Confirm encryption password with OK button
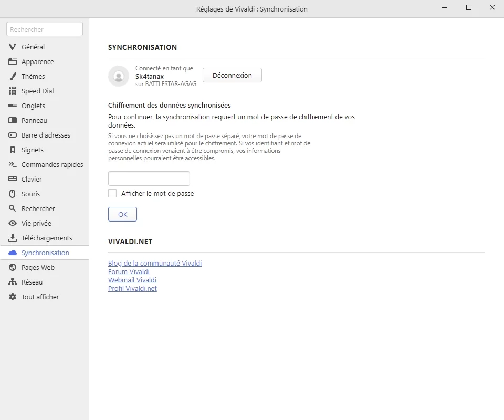Screen dimensions: 504x420 tap(122, 214)
